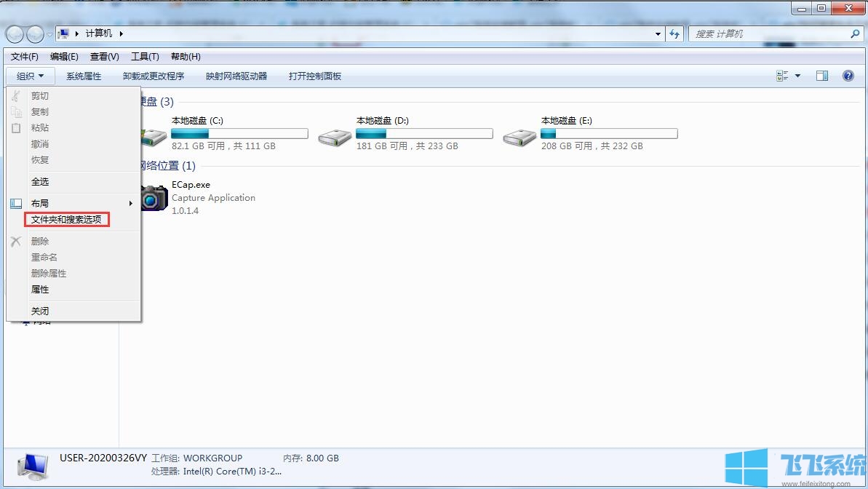The height and width of the screenshot is (489, 868).
Task: Click the 打开控制面板 toolbar button
Action: pos(314,75)
